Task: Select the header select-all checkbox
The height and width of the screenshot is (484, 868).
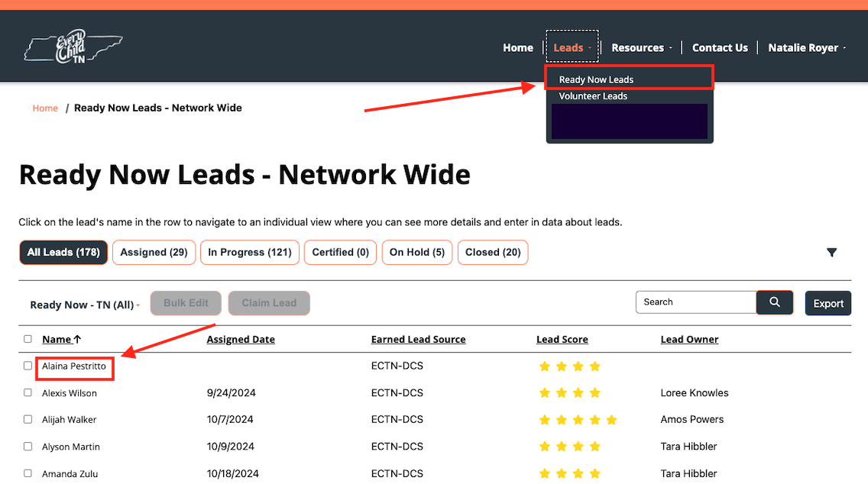Action: point(28,339)
